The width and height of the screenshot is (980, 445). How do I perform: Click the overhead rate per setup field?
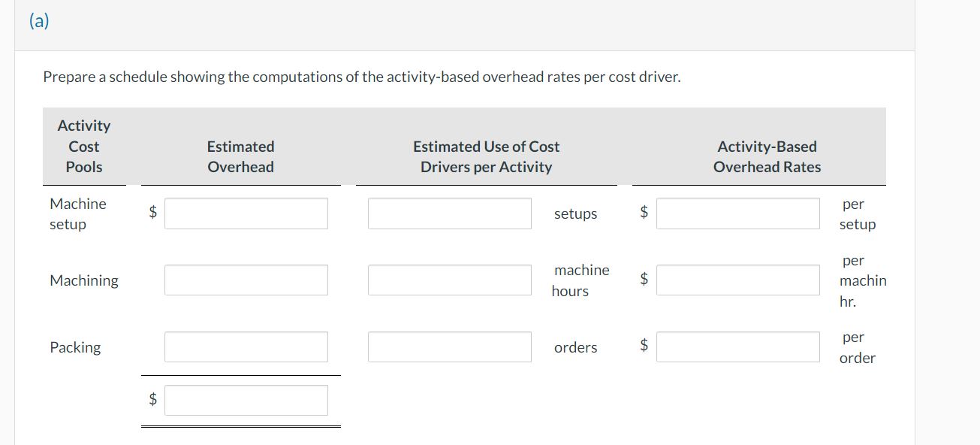(x=737, y=213)
